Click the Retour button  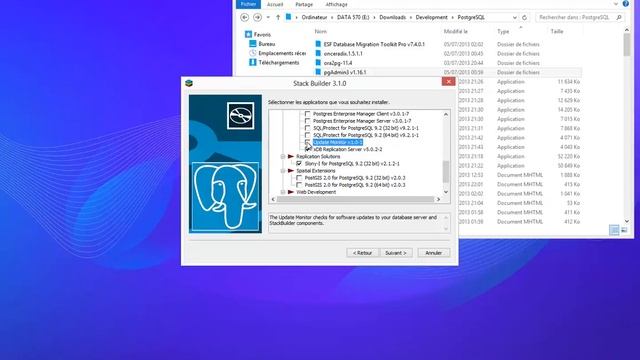pyautogui.click(x=362, y=253)
